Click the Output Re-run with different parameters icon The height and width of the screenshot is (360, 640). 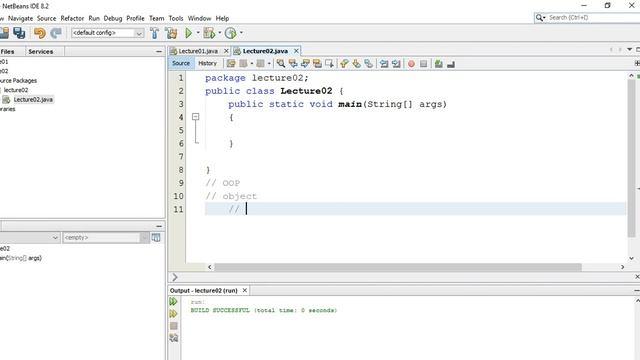(173, 313)
